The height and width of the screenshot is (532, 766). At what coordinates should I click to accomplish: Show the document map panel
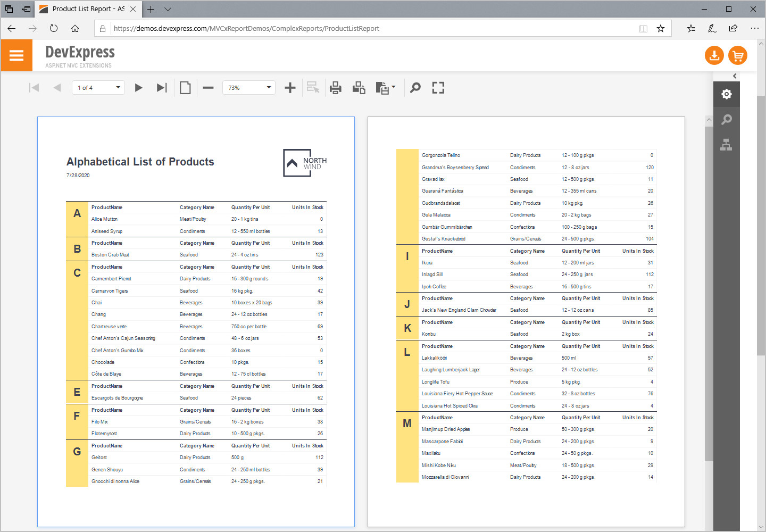[727, 144]
